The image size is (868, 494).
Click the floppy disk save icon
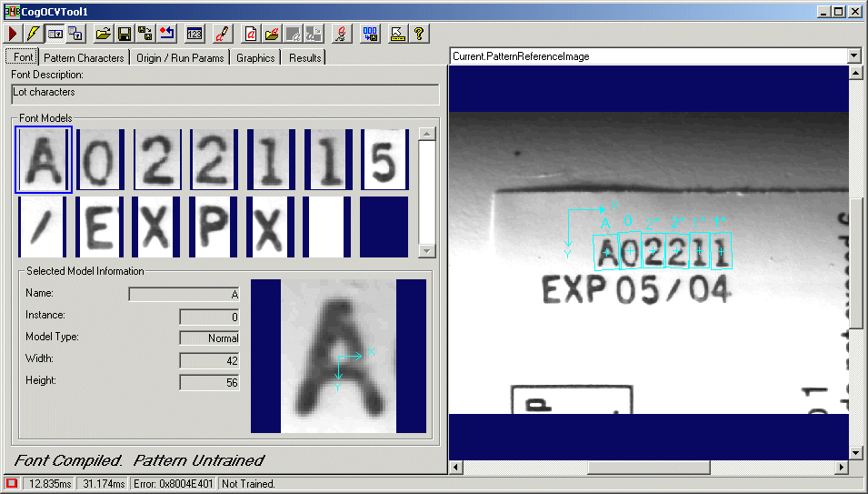pyautogui.click(x=124, y=34)
